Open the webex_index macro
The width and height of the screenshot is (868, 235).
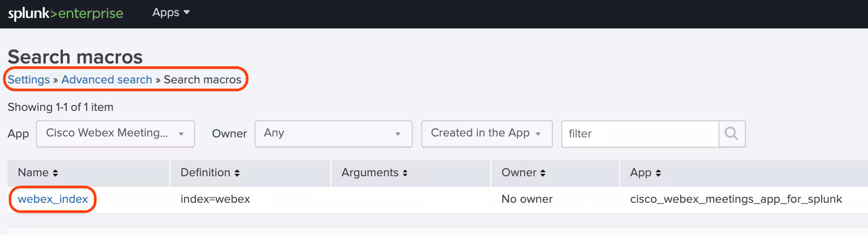coord(53,199)
